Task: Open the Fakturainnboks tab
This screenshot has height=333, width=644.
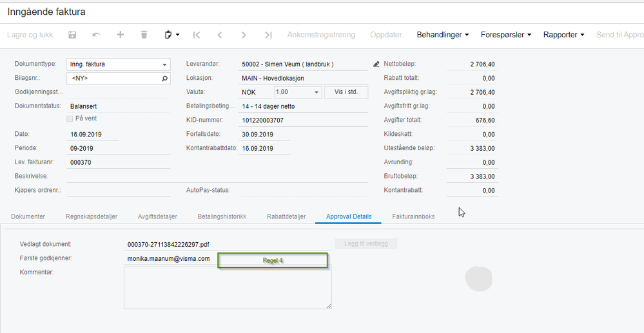Action: coord(413,216)
